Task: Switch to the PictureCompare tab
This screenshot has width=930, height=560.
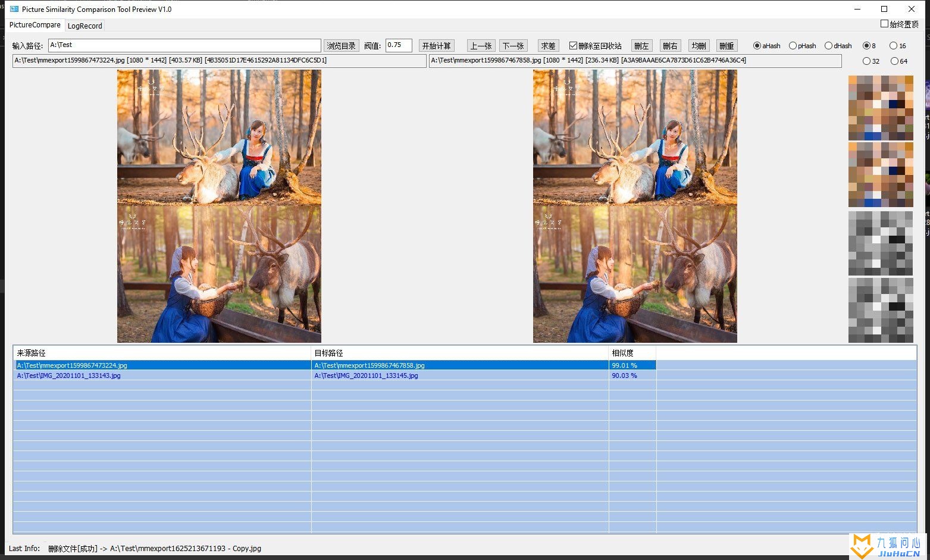Action: pos(35,25)
